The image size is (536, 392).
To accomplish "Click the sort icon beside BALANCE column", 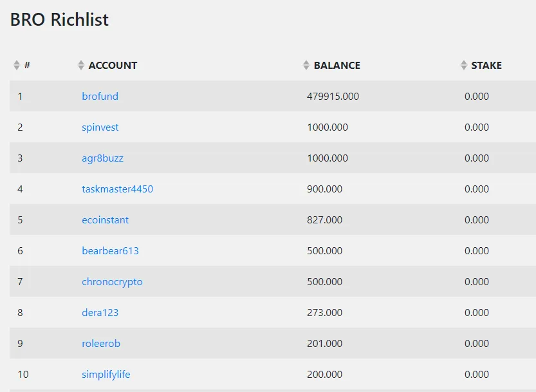I will tap(305, 64).
